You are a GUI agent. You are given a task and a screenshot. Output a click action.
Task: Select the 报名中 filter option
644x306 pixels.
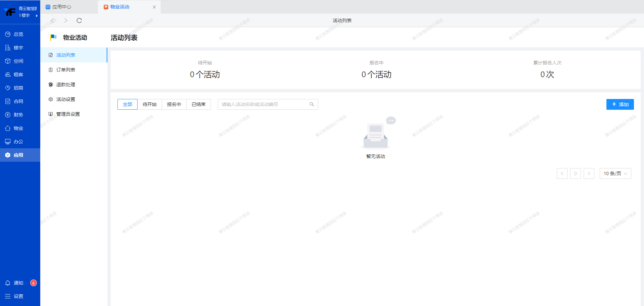coord(174,104)
